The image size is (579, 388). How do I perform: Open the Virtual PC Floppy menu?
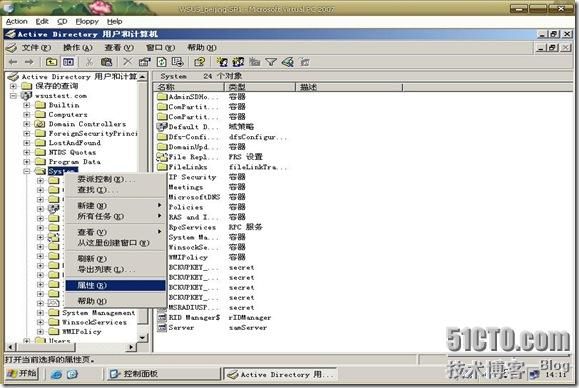click(x=87, y=21)
